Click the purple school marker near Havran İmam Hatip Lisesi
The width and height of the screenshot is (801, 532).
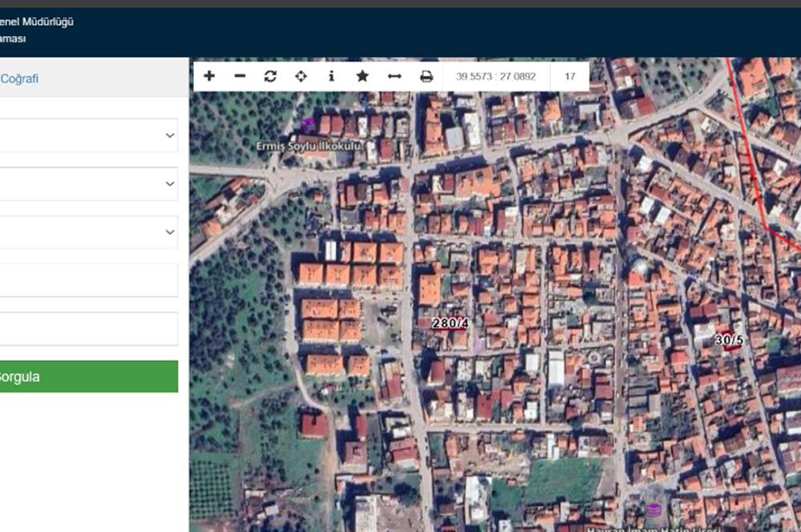[654, 510]
